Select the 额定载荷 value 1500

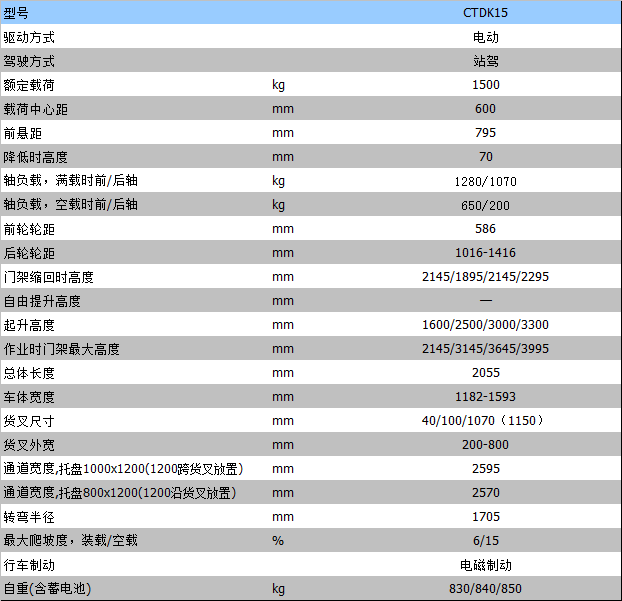pos(485,85)
